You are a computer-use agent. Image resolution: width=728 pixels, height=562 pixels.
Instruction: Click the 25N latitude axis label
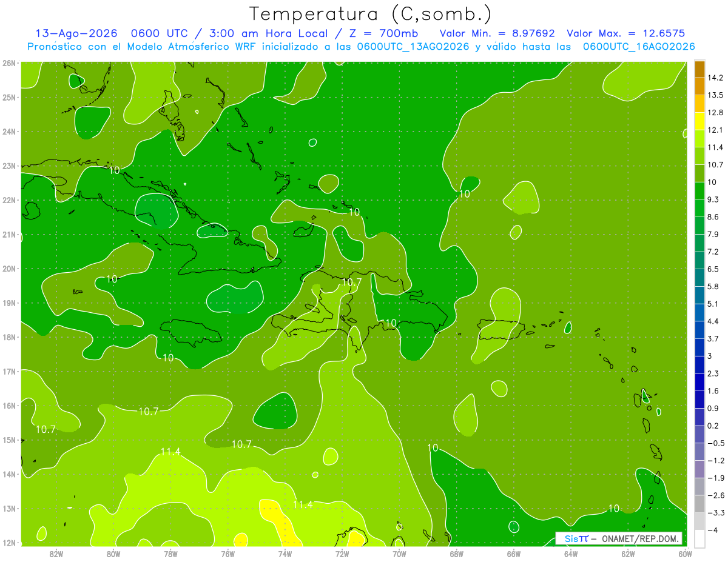pos(9,97)
